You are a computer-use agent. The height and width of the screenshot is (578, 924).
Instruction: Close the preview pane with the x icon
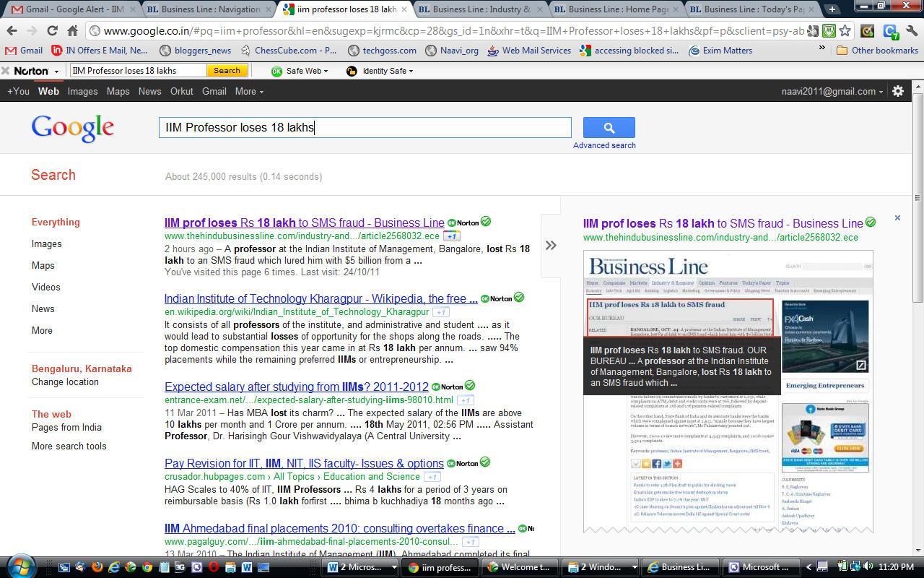tap(897, 217)
